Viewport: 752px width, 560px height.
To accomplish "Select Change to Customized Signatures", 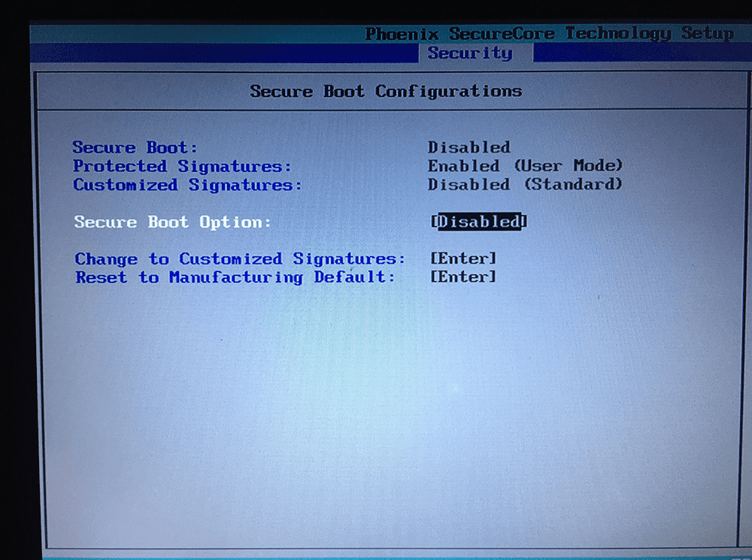I will (x=237, y=259).
